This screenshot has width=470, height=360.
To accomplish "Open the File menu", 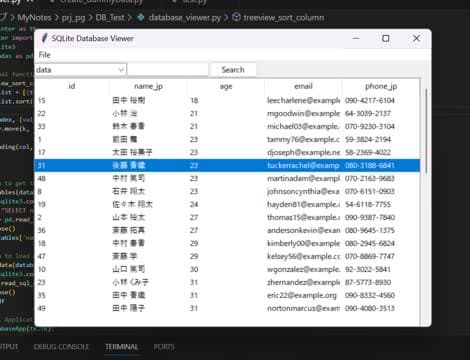I will (x=44, y=55).
